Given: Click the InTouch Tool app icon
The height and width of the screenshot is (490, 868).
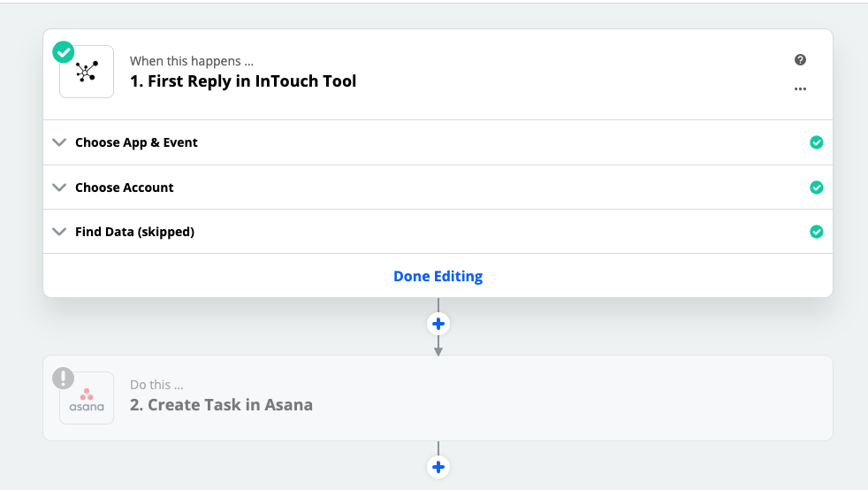Looking at the screenshot, I should pos(87,72).
